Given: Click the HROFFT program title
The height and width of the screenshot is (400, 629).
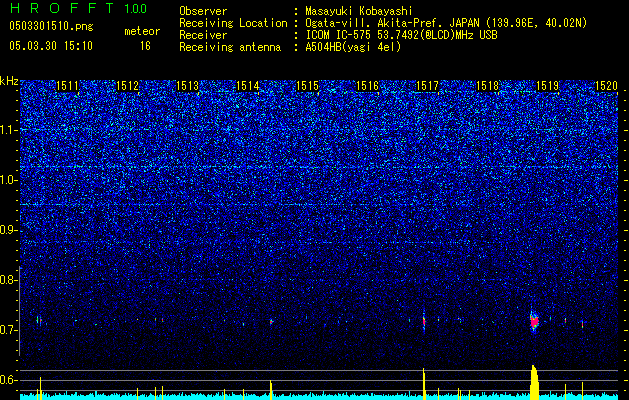Looking at the screenshot, I should (62, 8).
